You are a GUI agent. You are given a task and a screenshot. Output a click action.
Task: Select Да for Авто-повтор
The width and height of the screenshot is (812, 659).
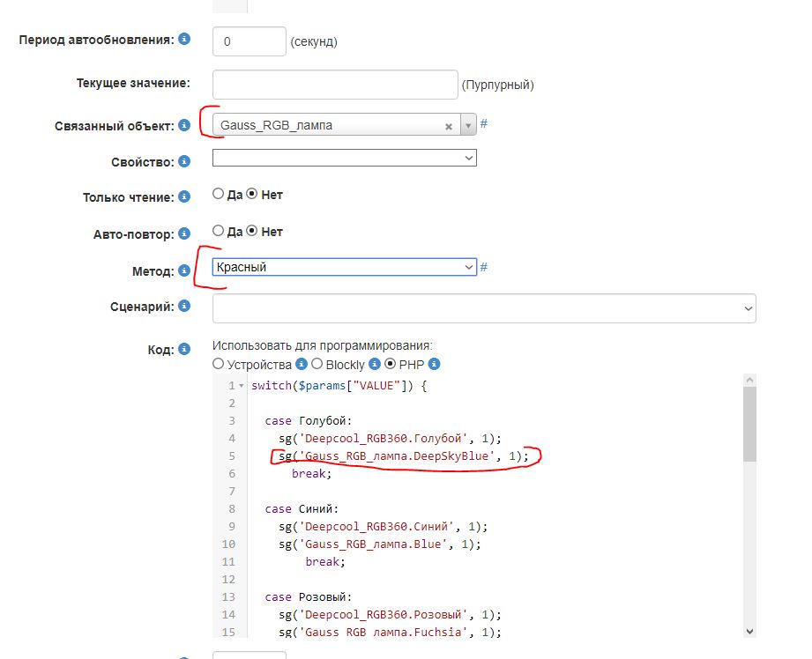pos(218,230)
